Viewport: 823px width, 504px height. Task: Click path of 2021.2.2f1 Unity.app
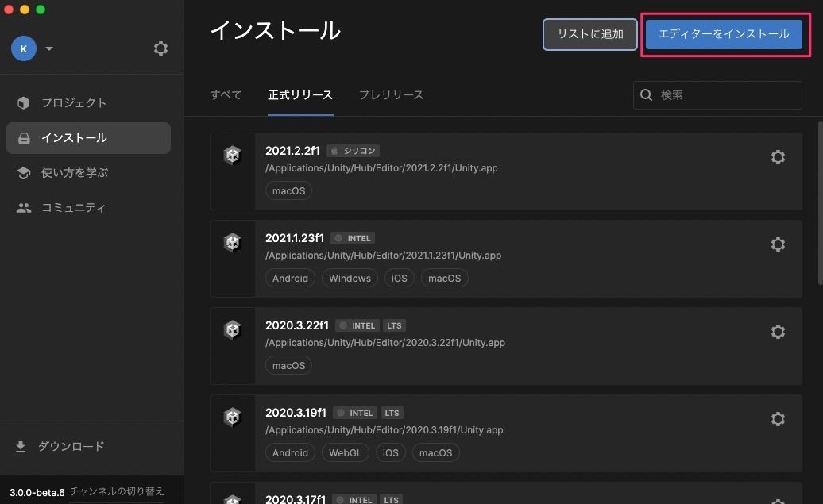[x=381, y=168]
